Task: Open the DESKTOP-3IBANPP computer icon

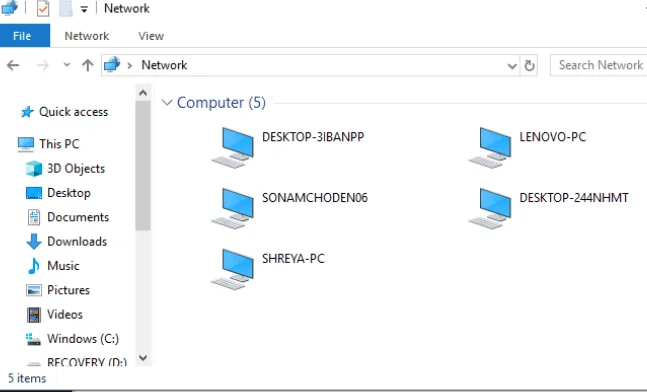Action: point(233,148)
